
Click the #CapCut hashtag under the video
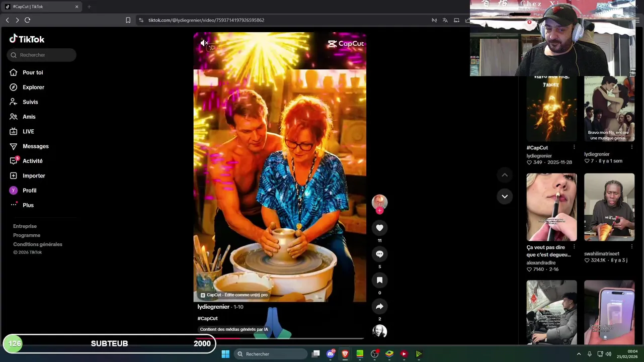pyautogui.click(x=207, y=318)
